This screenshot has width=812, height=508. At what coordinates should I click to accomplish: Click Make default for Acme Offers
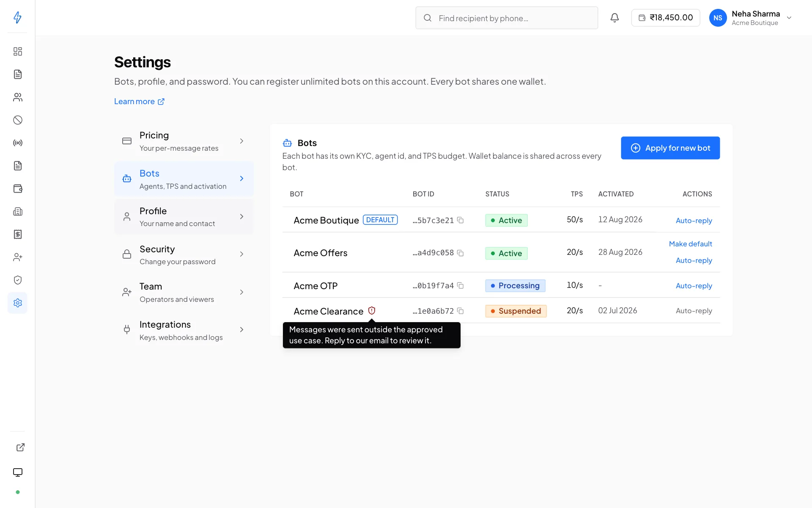[x=690, y=244]
